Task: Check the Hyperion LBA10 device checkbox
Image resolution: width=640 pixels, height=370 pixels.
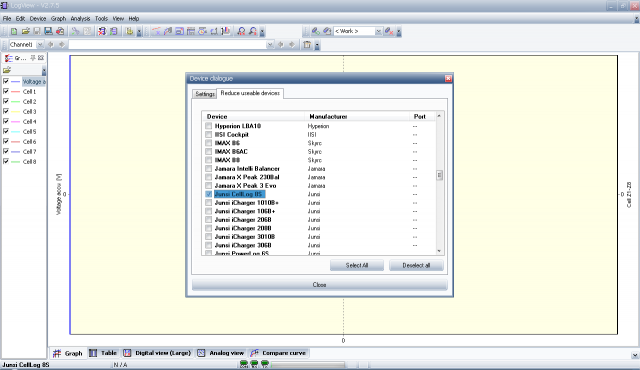Action: click(209, 126)
